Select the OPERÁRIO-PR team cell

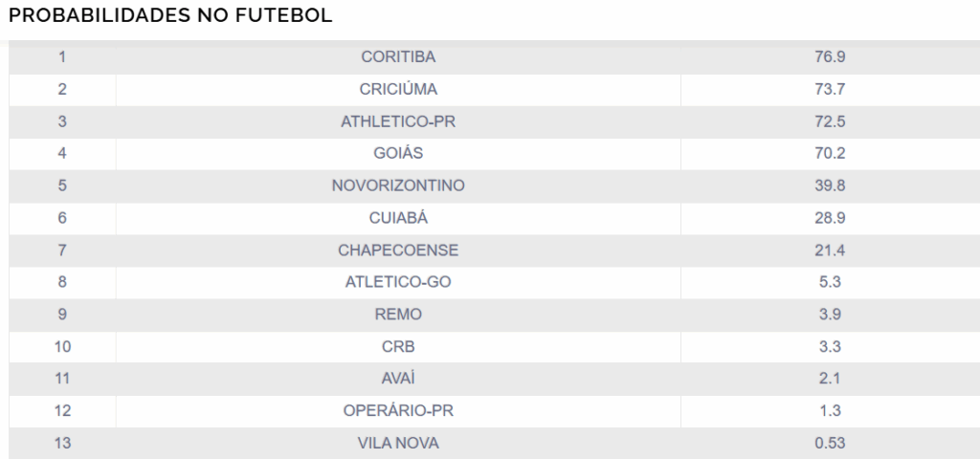398,411
